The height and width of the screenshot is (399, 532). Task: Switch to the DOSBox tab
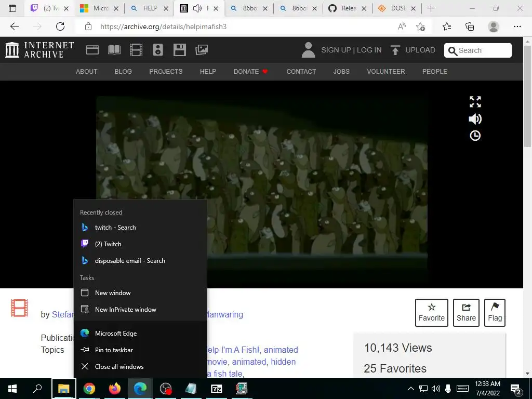click(x=396, y=8)
